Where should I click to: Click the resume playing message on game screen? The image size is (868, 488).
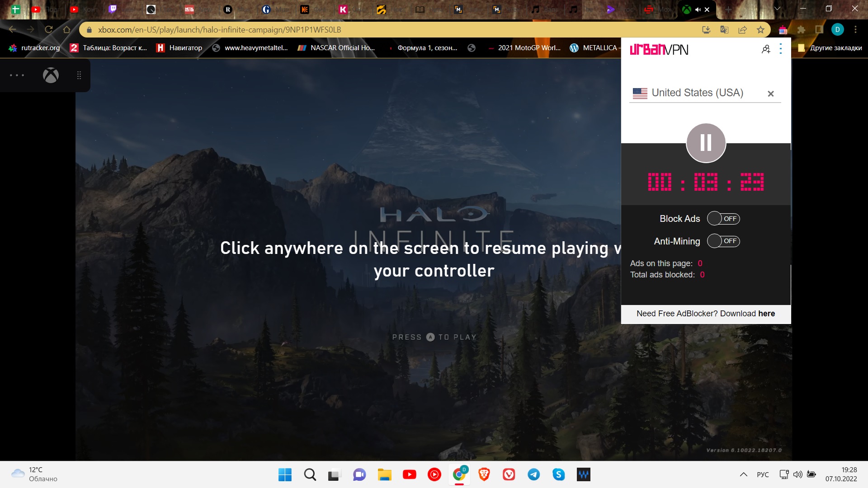tap(420, 259)
